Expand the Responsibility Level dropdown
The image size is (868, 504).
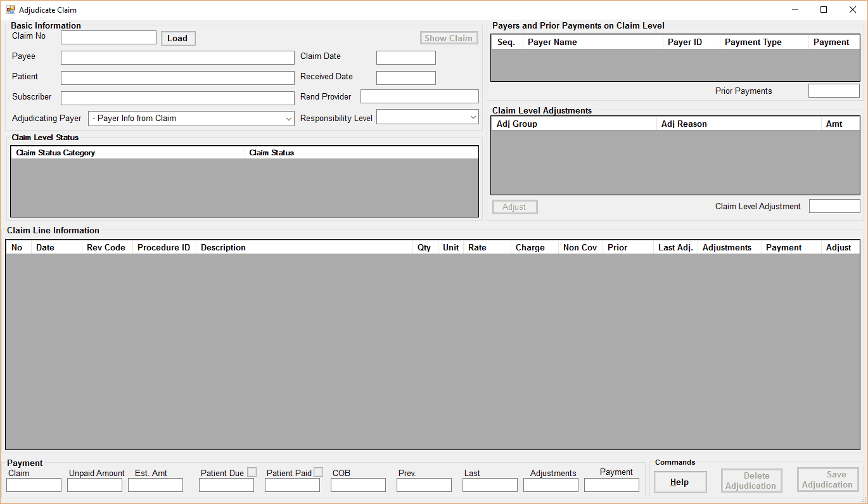pos(474,117)
